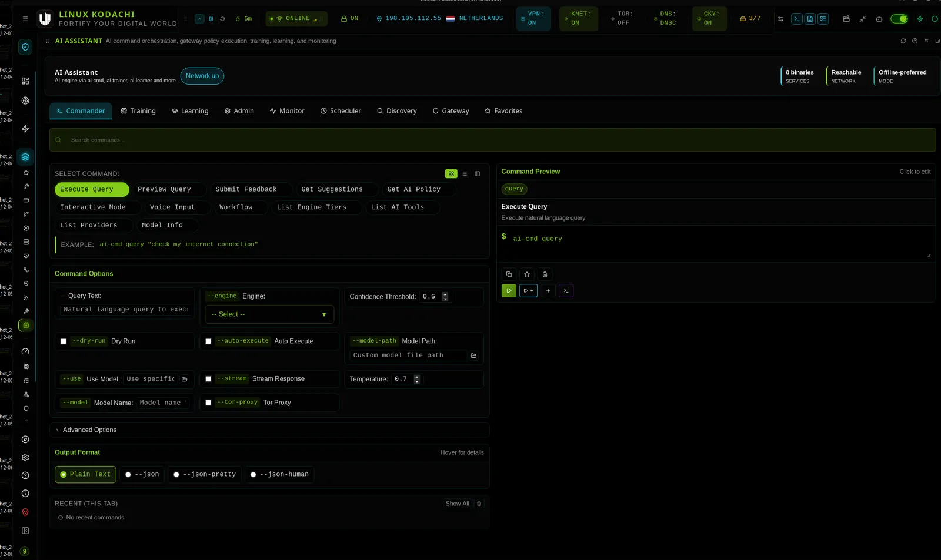The height and width of the screenshot is (560, 941).
Task: Click the red alert icon in sidebar
Action: tap(25, 512)
